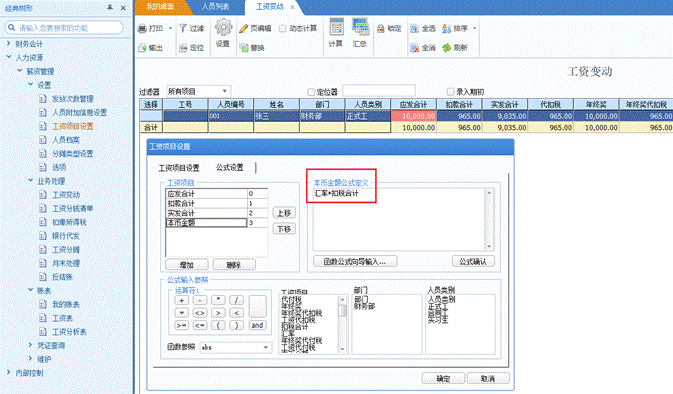Click the 'and' operator button
This screenshot has width=673, height=394.
257,325
